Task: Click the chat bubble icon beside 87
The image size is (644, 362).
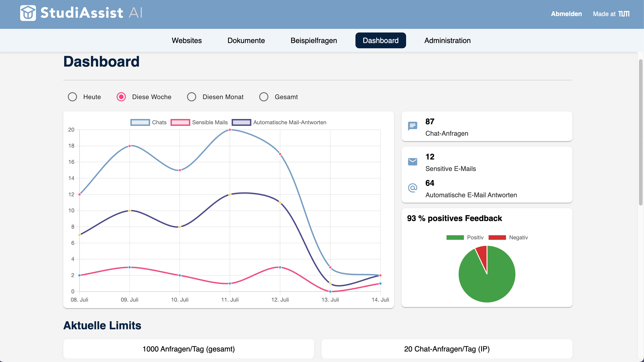Action: click(x=413, y=126)
